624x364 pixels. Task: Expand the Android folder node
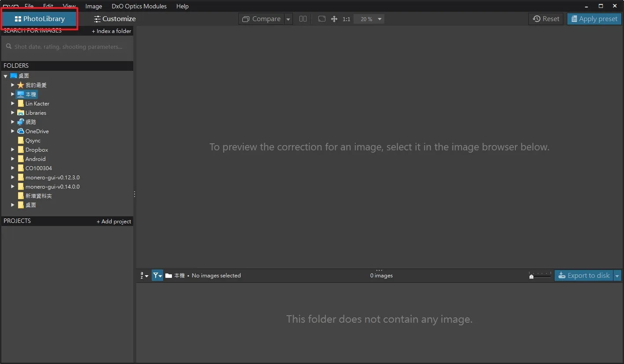pos(13,159)
